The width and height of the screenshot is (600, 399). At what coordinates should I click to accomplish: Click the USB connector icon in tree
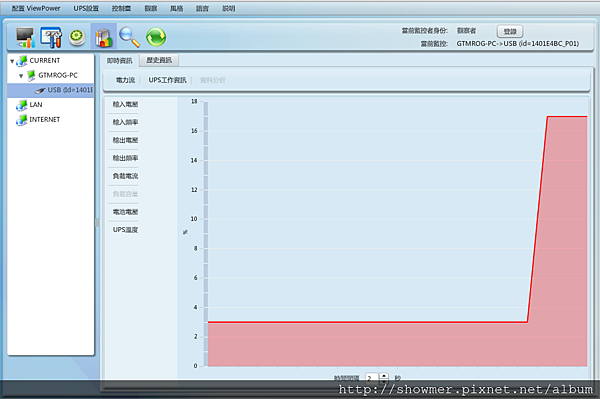pos(40,90)
